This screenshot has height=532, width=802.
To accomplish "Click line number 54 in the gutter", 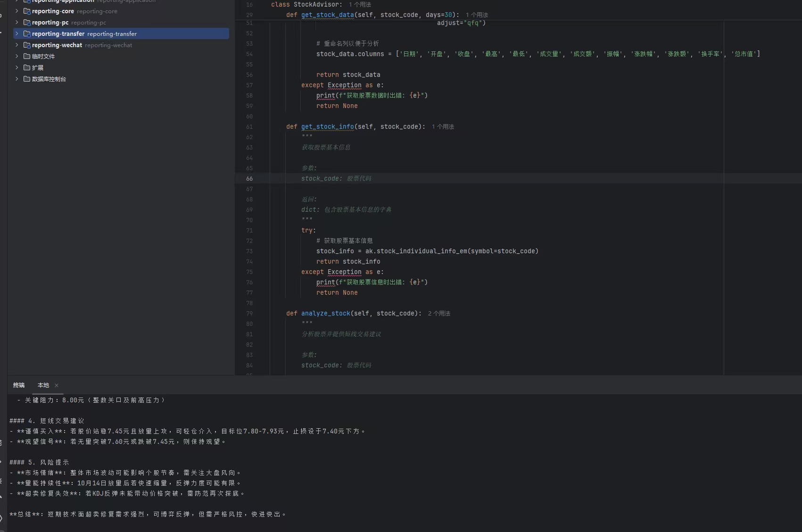I will (249, 54).
